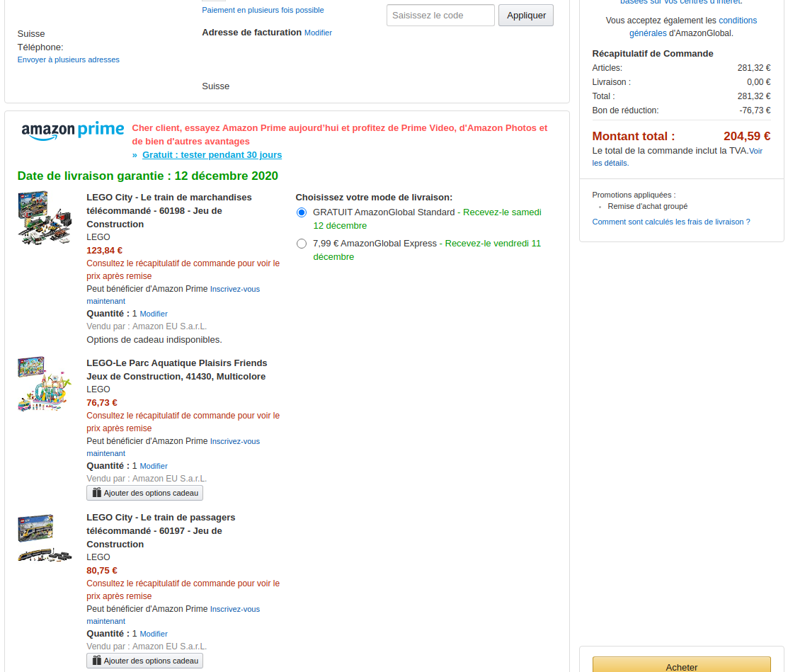
Task: Modify quantity of LEGO freight train
Action: click(154, 314)
